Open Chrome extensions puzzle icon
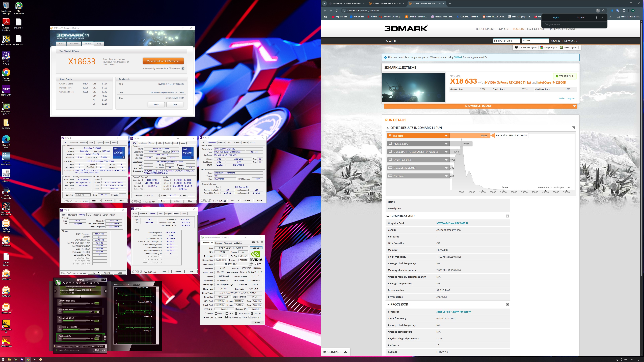The image size is (644, 362). coord(624,11)
